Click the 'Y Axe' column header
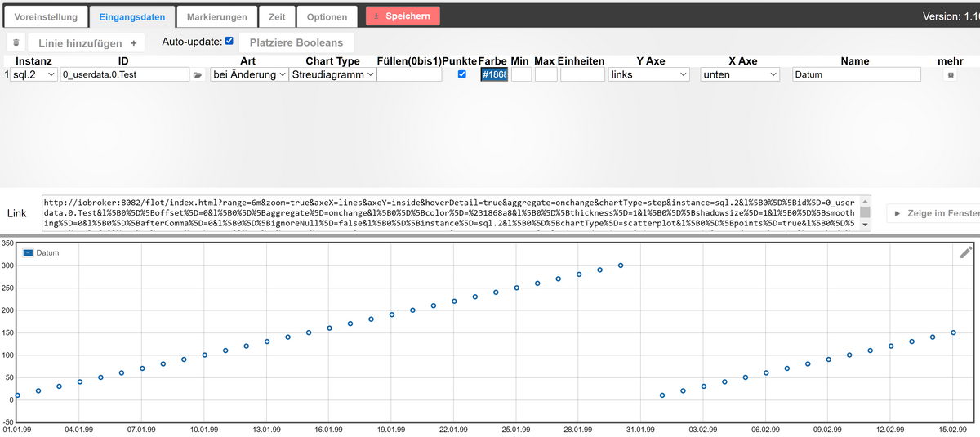980x437 pixels. (x=651, y=61)
